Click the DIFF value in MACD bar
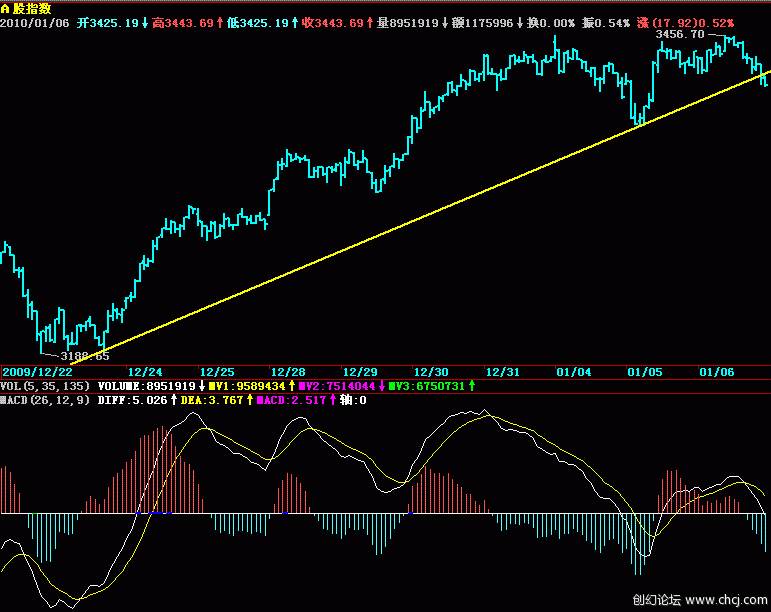This screenshot has height=612, width=771. tap(124, 400)
